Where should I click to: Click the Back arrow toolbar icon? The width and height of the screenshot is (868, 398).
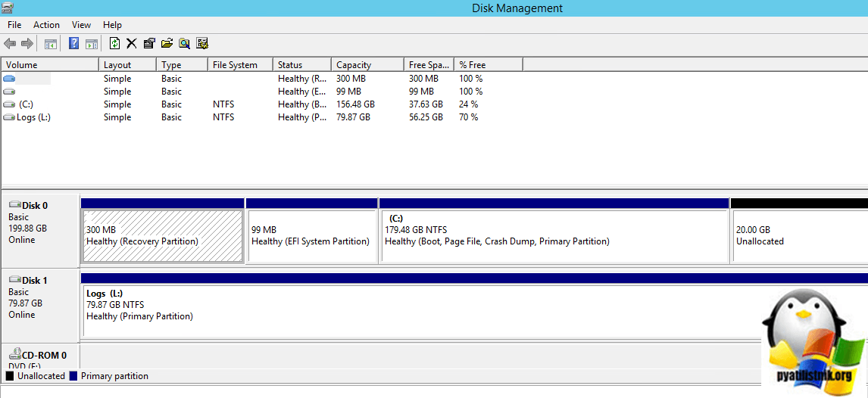click(10, 44)
